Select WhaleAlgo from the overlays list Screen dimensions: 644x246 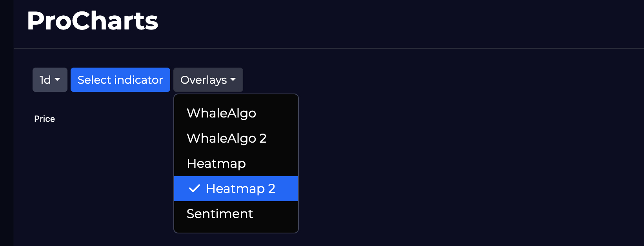pos(221,113)
